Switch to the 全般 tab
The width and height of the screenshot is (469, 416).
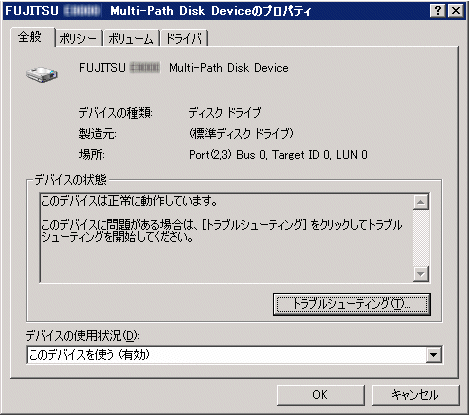click(x=30, y=37)
